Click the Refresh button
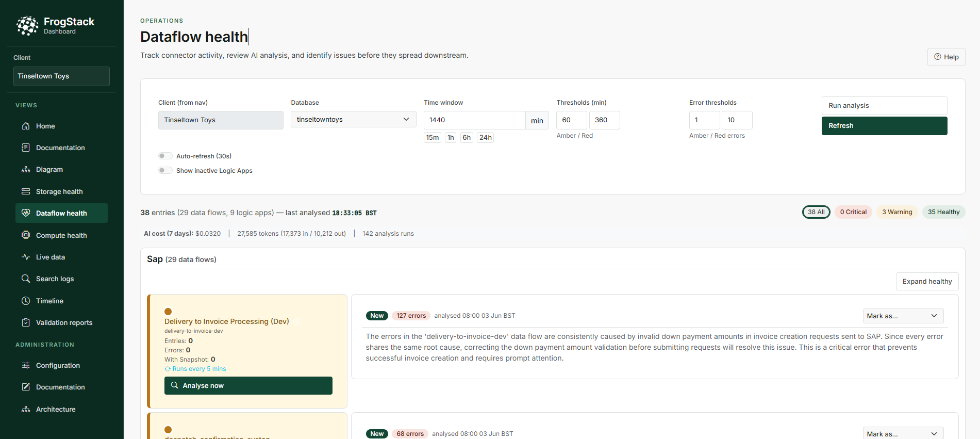The height and width of the screenshot is (439, 980). click(884, 126)
